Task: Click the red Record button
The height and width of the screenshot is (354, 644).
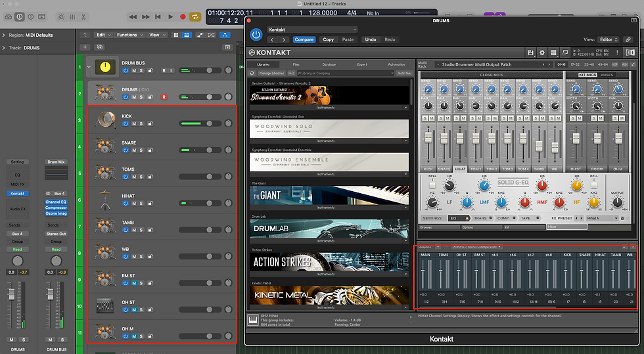Action: tap(183, 17)
